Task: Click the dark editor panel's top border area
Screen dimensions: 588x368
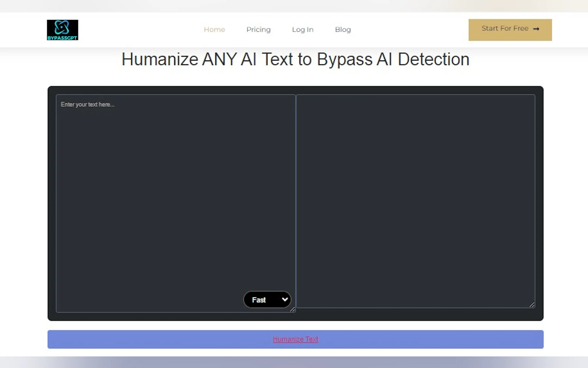Action: click(295, 90)
